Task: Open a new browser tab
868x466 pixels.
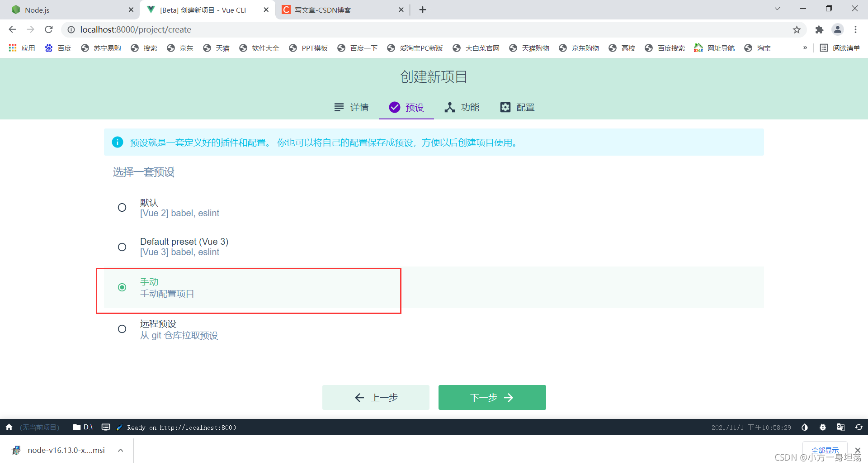Action: click(423, 10)
